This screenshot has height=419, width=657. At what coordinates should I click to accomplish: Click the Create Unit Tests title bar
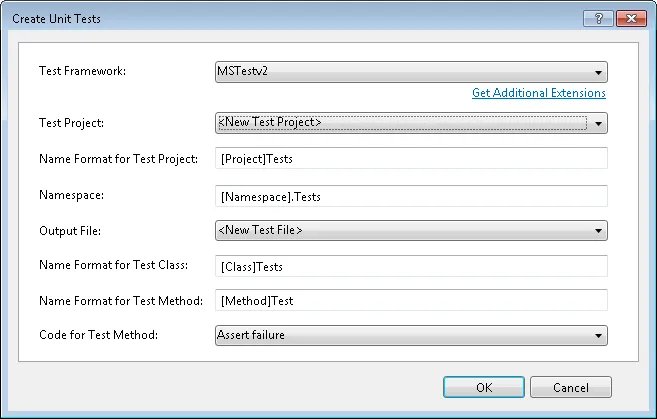[x=250, y=18]
